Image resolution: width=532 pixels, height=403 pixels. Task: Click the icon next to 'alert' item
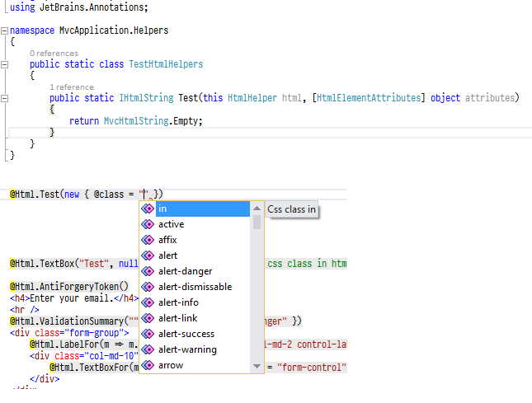[x=148, y=255]
